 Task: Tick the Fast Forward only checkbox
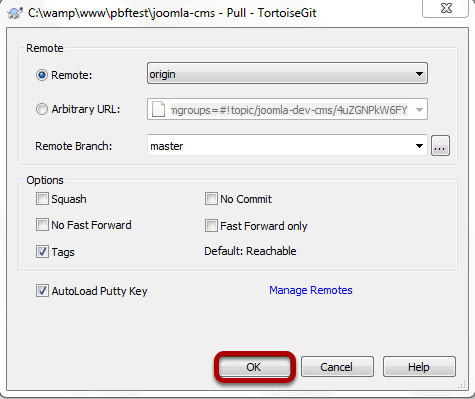[211, 226]
